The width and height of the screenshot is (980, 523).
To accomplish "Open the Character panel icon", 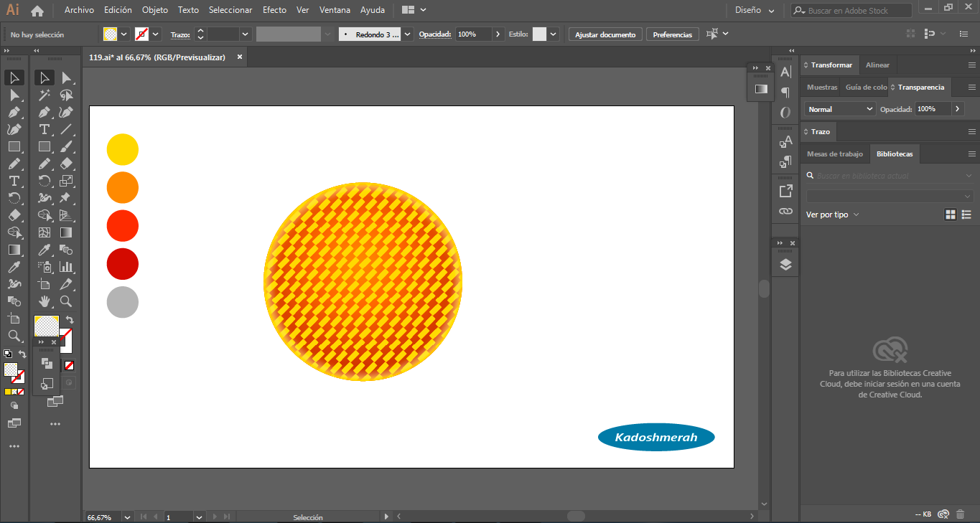I will (785, 72).
